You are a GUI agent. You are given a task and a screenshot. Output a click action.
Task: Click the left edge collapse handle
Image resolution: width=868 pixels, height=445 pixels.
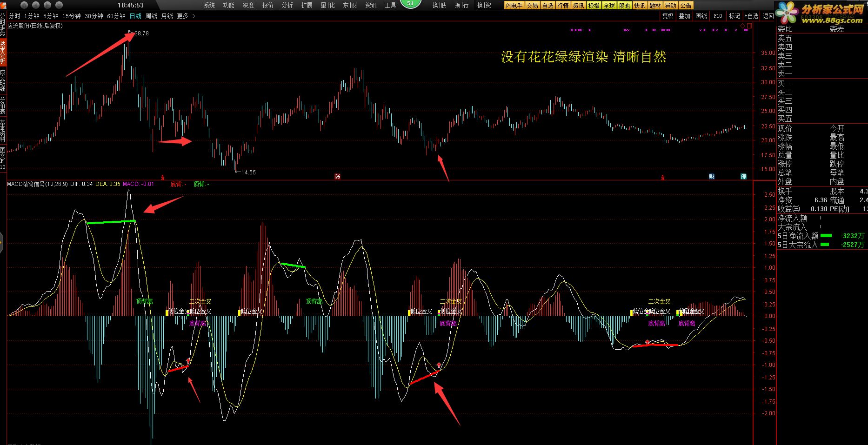click(1, 243)
